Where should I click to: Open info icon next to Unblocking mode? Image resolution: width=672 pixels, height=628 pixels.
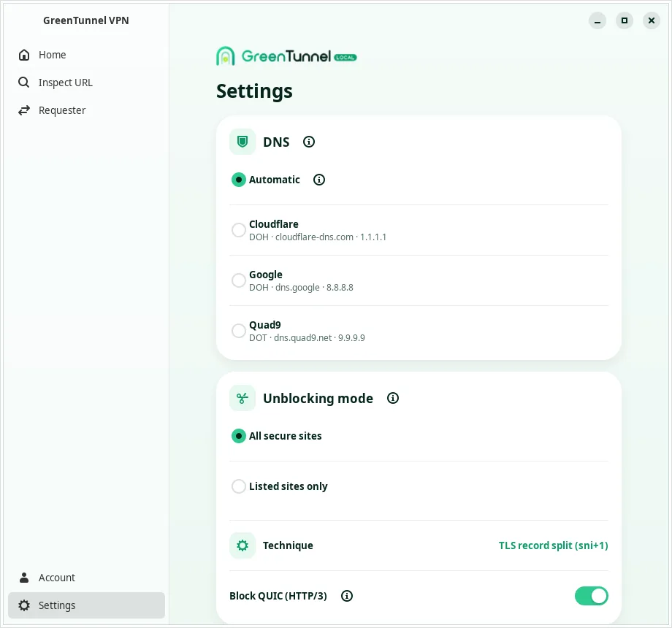pos(393,398)
